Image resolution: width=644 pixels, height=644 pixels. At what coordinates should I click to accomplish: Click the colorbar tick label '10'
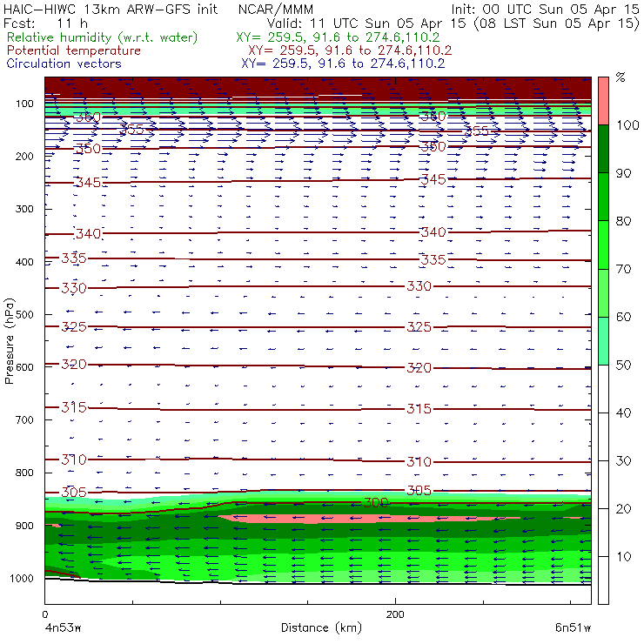(623, 556)
